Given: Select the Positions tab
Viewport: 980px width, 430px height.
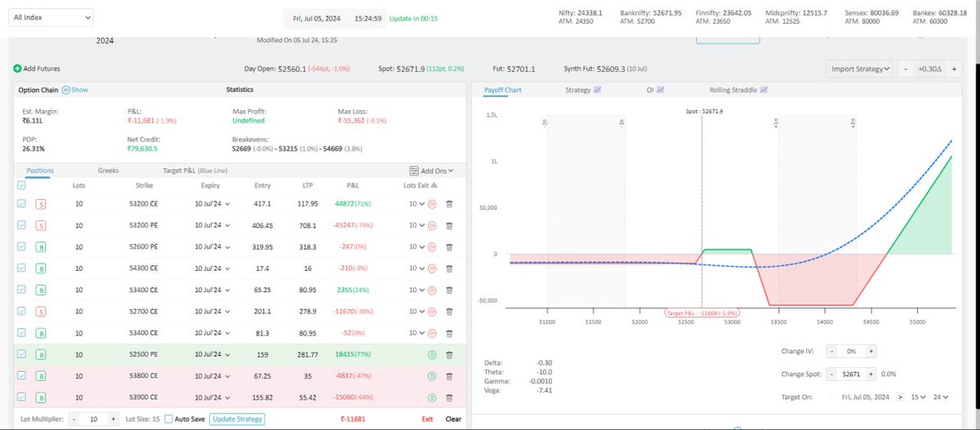Looking at the screenshot, I should 40,171.
